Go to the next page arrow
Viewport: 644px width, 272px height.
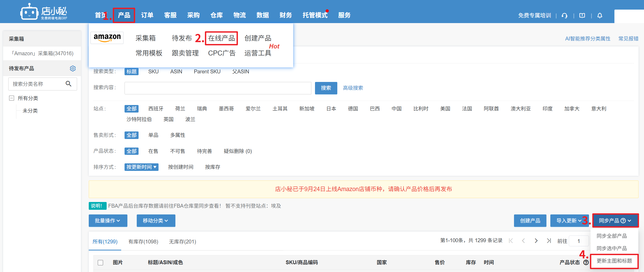pyautogui.click(x=536, y=241)
